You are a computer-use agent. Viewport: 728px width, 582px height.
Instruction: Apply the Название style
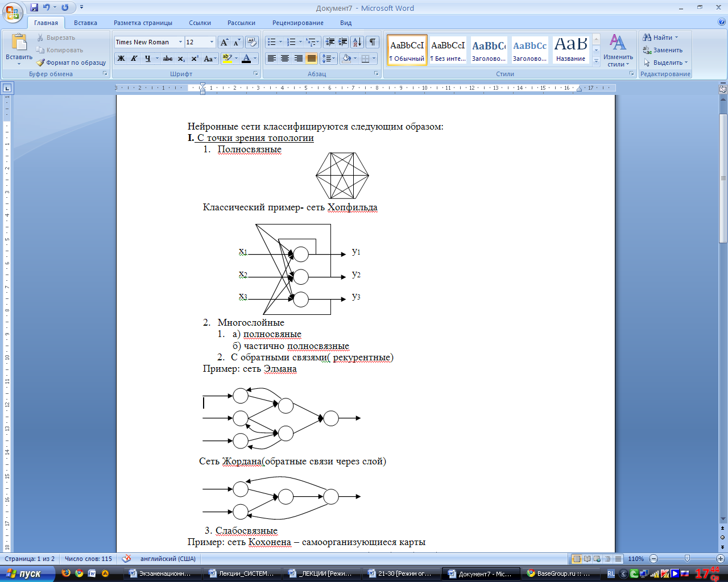point(571,50)
